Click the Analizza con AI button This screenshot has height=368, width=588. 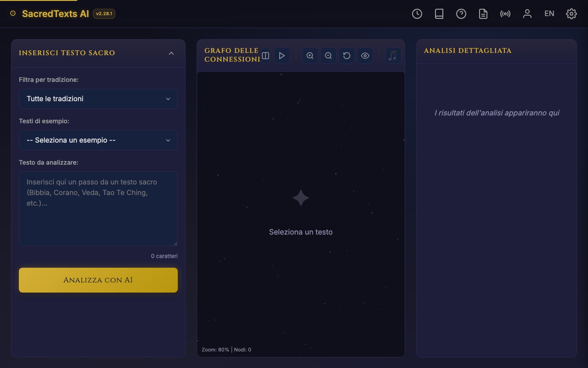coord(98,280)
